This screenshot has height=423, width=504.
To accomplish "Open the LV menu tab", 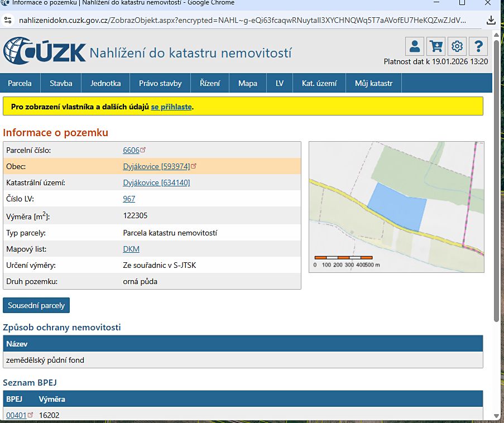I will point(280,83).
